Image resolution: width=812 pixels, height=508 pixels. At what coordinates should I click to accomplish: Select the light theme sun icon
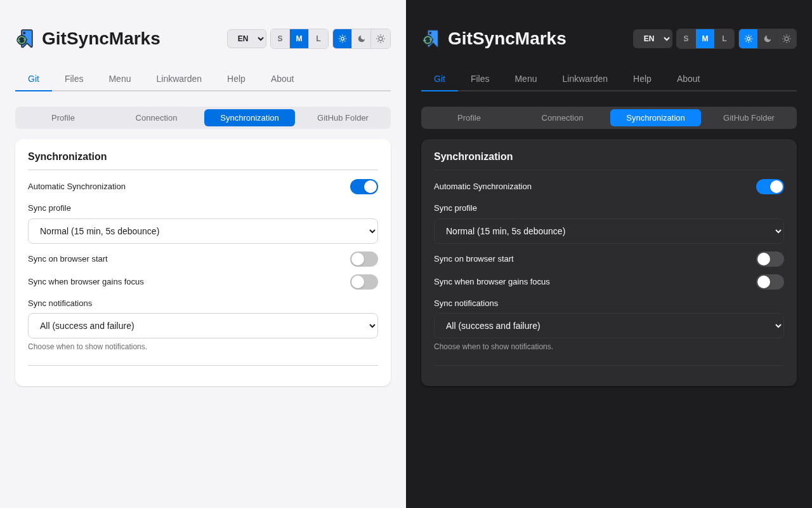point(342,39)
